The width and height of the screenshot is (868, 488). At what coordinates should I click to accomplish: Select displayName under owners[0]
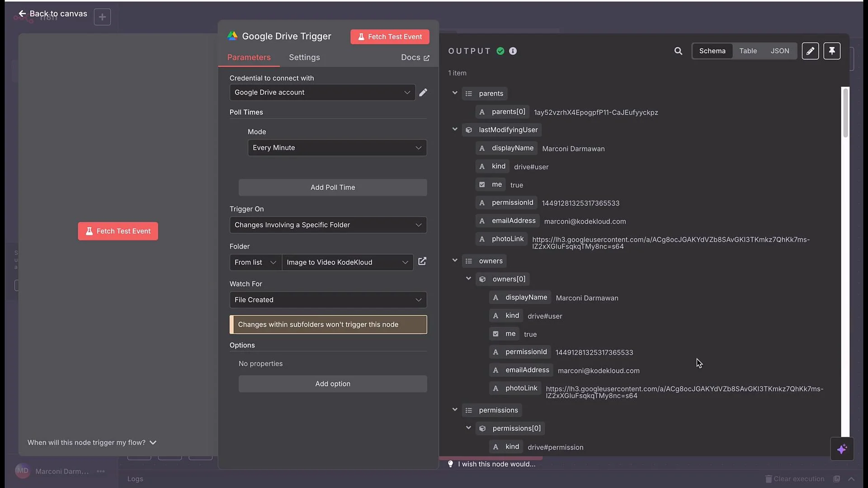tap(520, 297)
